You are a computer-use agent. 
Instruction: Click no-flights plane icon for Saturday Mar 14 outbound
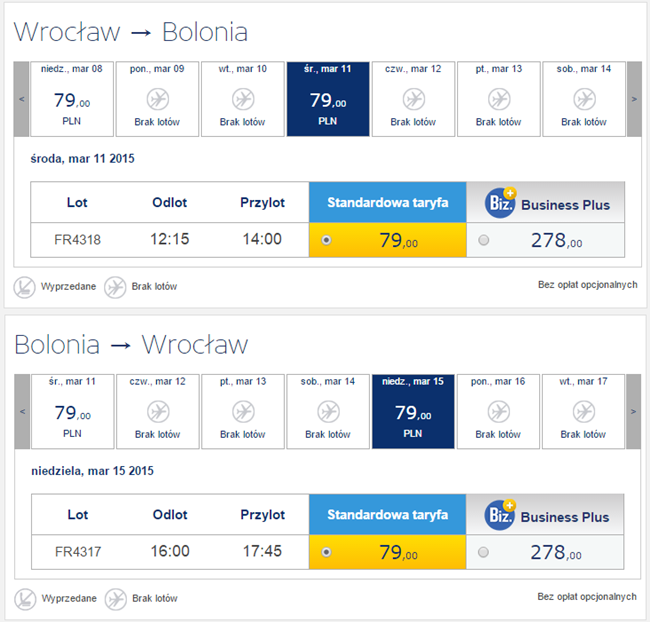click(x=584, y=99)
